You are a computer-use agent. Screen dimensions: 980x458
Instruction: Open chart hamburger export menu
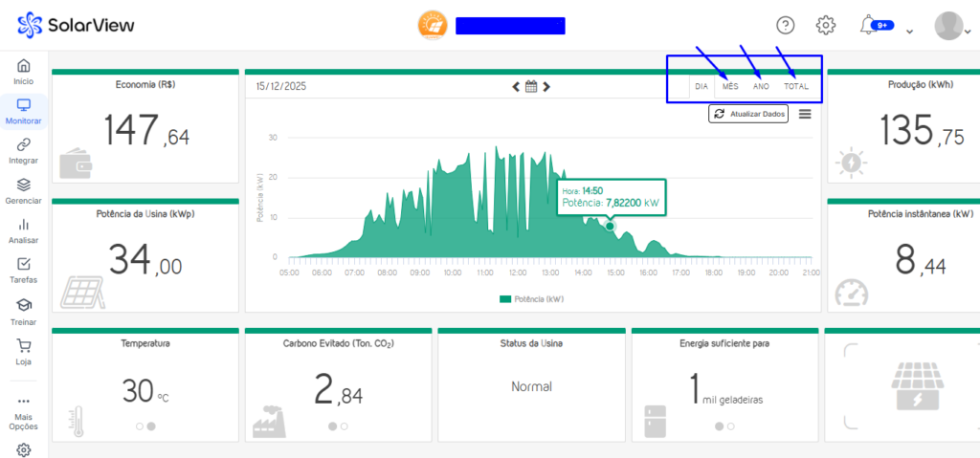pyautogui.click(x=805, y=114)
